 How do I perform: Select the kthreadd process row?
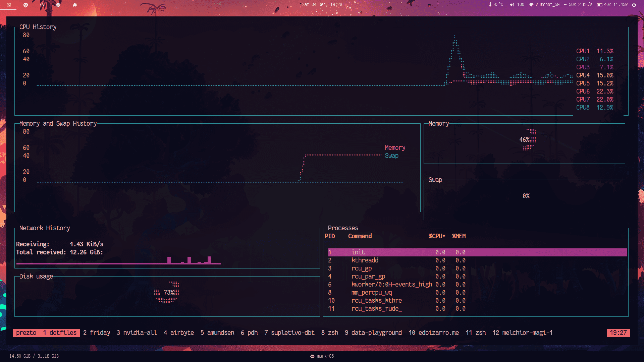[x=365, y=260]
